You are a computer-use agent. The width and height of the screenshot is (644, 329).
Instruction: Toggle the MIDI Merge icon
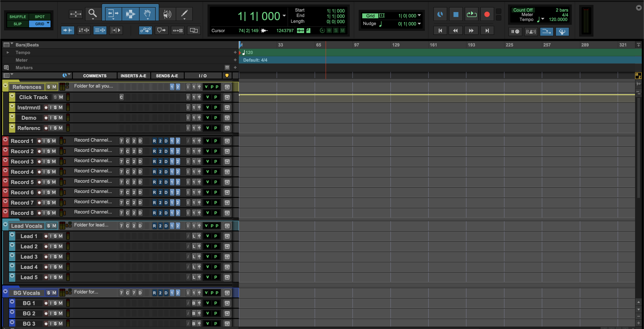[547, 32]
